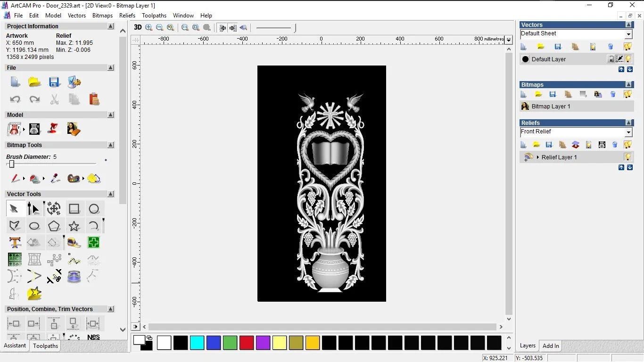Image resolution: width=644 pixels, height=362 pixels.
Task: Open the Toolpaths menu
Action: tap(154, 16)
